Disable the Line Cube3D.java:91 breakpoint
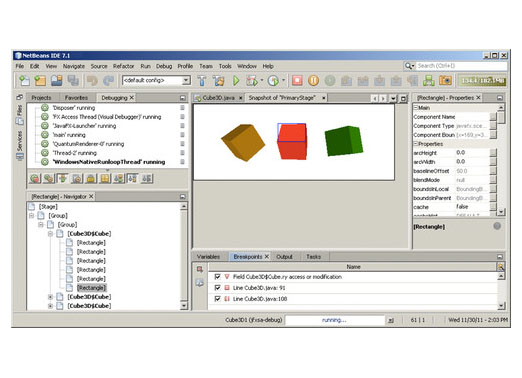Image resolution: width=522 pixels, height=378 pixels. point(217,288)
